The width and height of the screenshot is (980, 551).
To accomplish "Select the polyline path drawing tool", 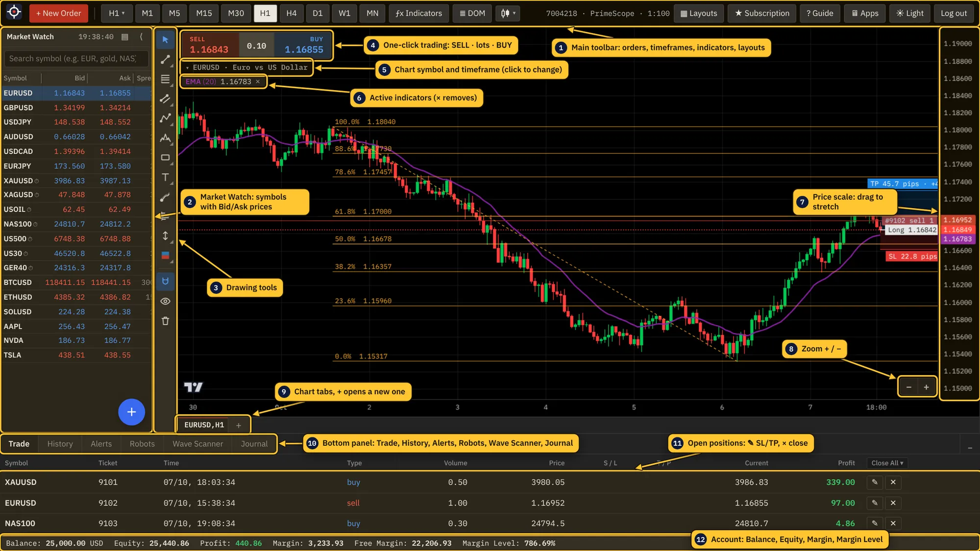I will coord(165,118).
